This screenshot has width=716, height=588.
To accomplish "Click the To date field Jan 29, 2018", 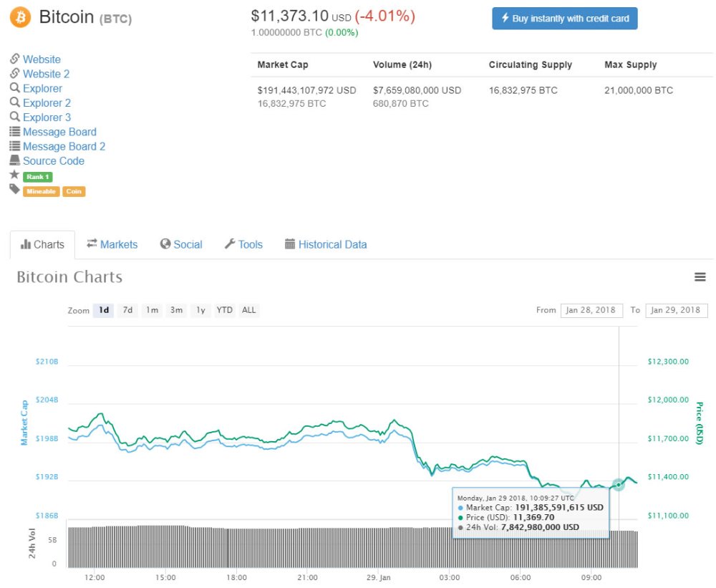I will pos(677,310).
